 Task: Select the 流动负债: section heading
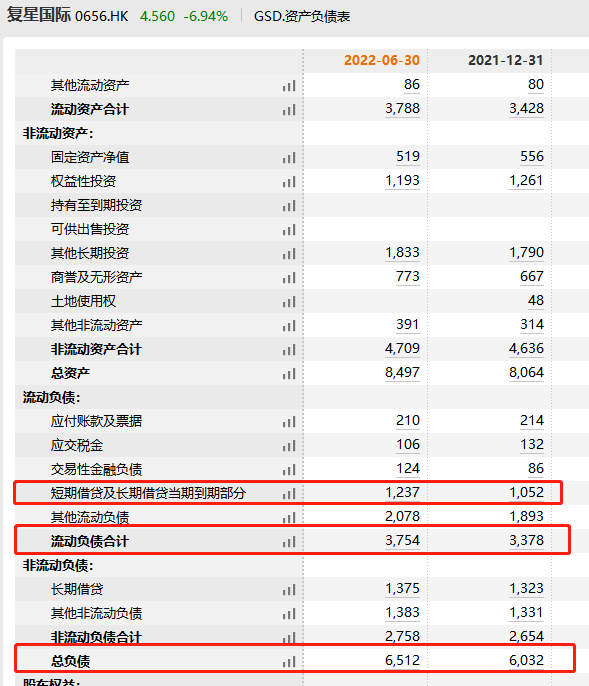[51, 398]
